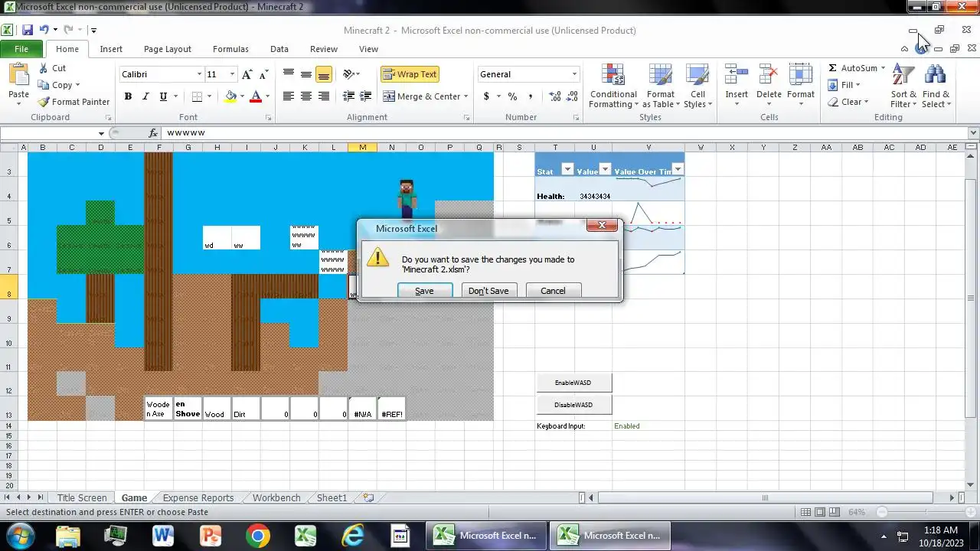The height and width of the screenshot is (551, 980).
Task: Click Save in the dialog
Action: (x=424, y=291)
